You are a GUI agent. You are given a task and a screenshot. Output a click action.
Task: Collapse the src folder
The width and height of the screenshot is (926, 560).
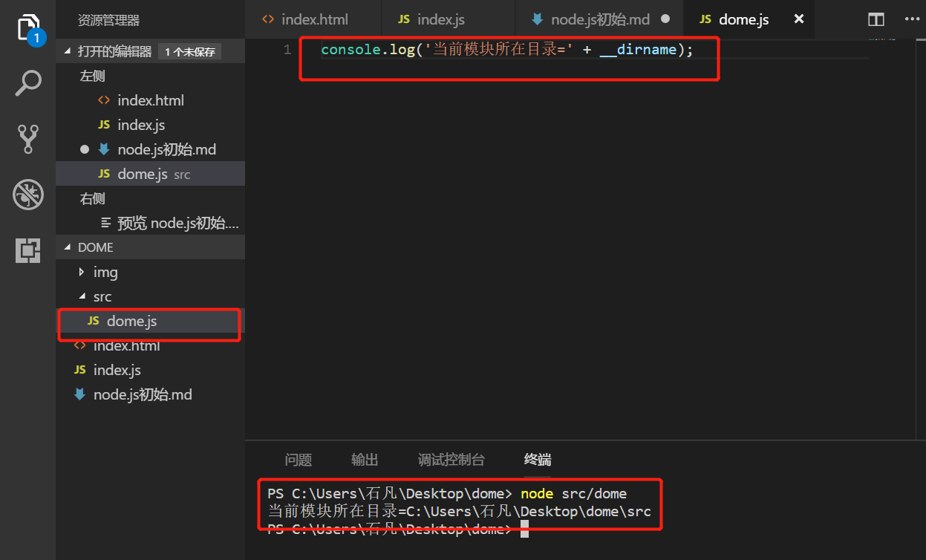(x=102, y=297)
